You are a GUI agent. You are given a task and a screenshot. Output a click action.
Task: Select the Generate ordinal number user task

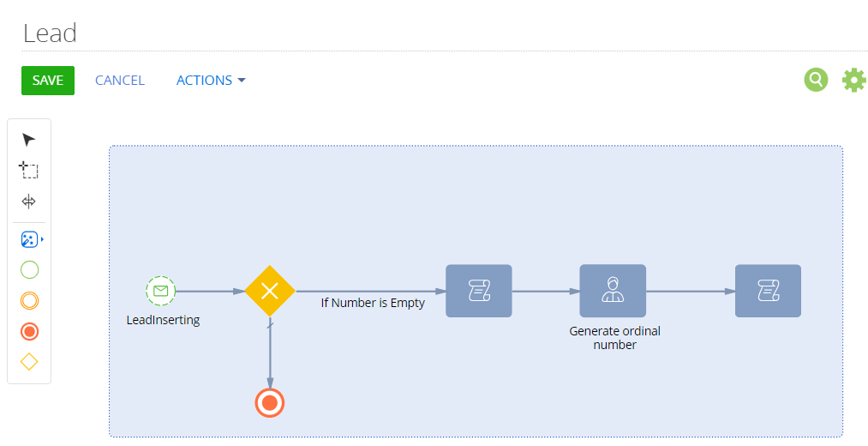pos(613,291)
